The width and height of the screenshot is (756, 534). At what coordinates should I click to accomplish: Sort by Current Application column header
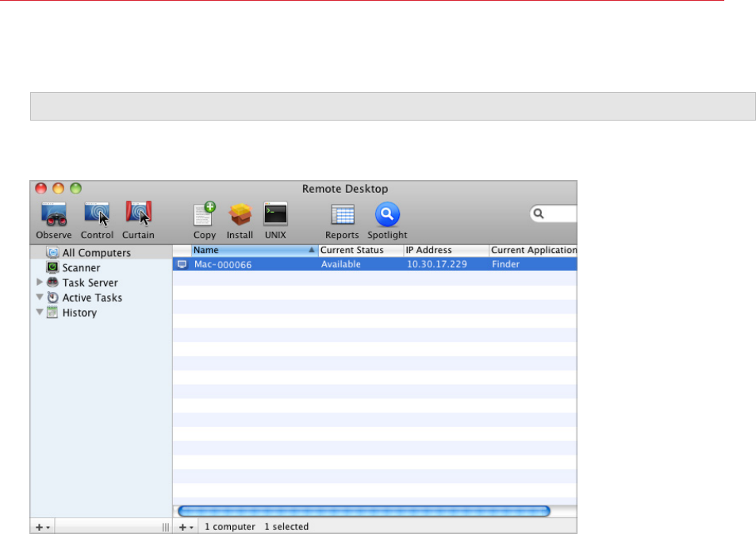coord(533,251)
